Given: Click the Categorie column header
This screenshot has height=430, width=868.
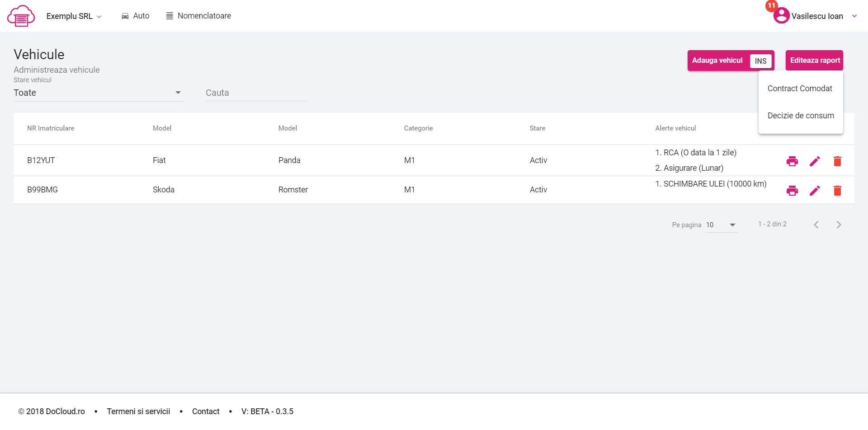Looking at the screenshot, I should (418, 128).
